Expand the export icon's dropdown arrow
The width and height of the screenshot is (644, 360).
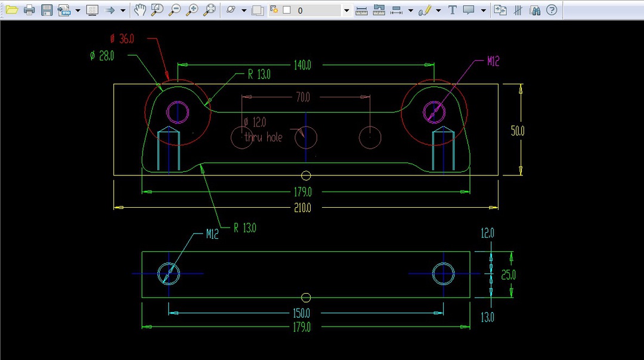(x=77, y=10)
